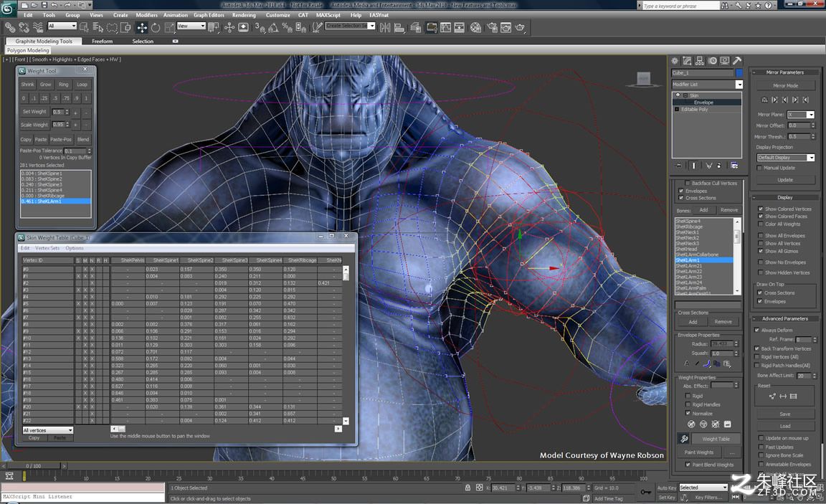Click the selection lock icon in status bar

pyautogui.click(x=467, y=488)
